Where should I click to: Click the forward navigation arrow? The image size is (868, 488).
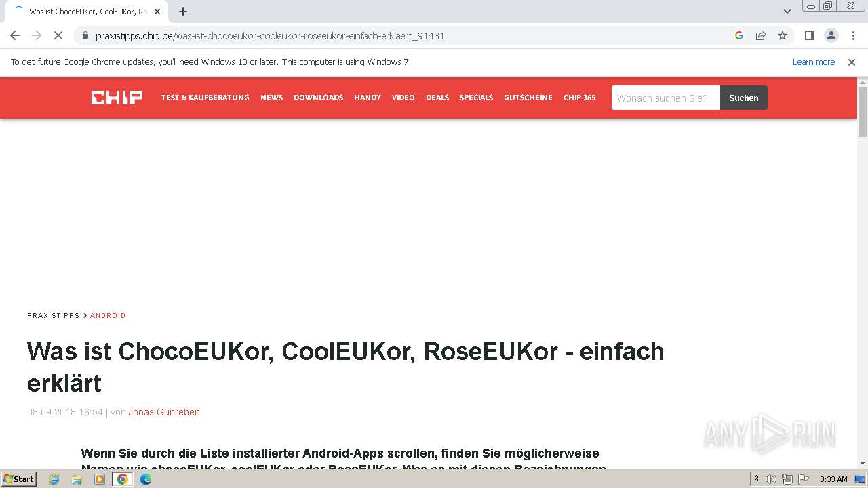(37, 35)
